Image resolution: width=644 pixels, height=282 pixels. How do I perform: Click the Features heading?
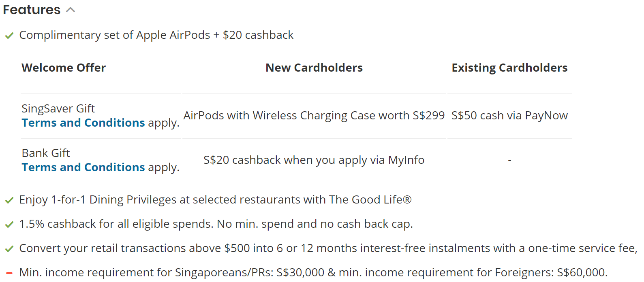(32, 10)
